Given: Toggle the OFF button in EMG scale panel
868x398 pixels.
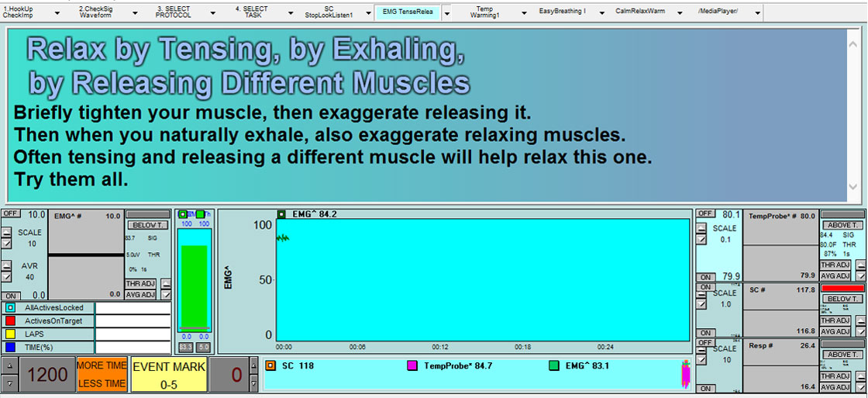Looking at the screenshot, I should point(10,213).
